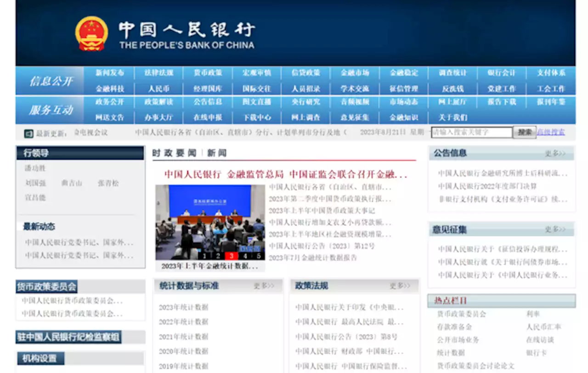This screenshot has width=588, height=373.
Task: Click 征信管理 in the navigation
Action: (x=404, y=89)
